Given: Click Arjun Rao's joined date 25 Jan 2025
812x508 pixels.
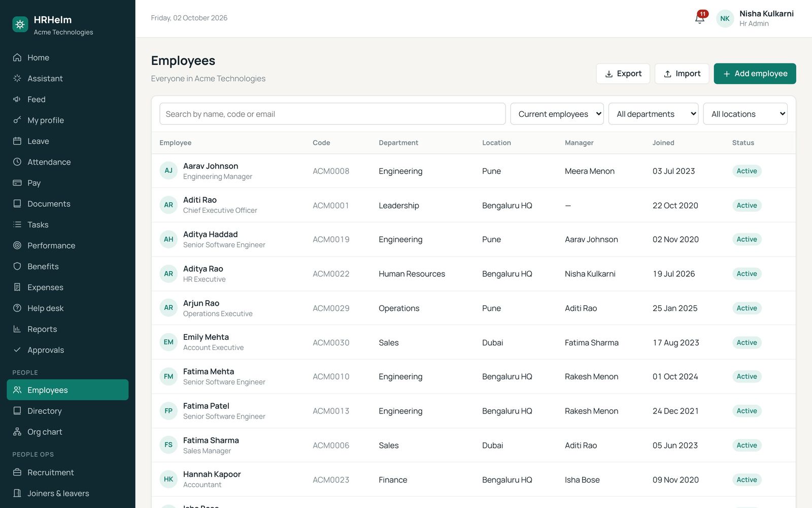Looking at the screenshot, I should point(675,308).
